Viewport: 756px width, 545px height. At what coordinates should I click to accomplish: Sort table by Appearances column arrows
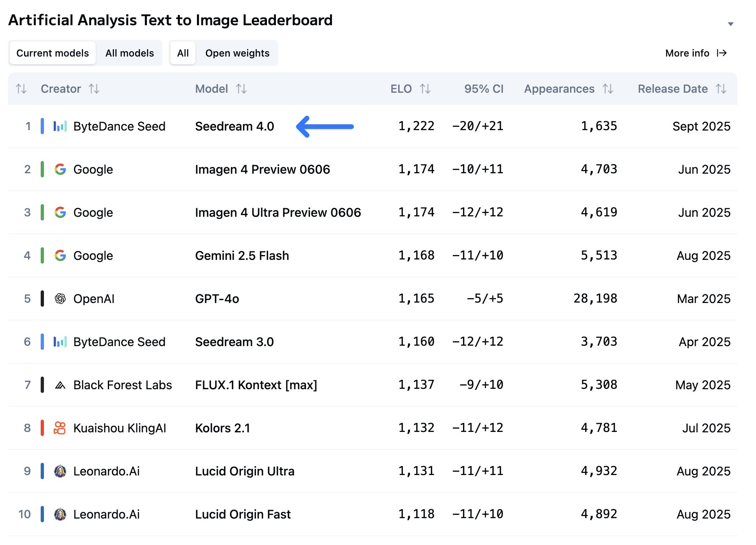click(608, 89)
